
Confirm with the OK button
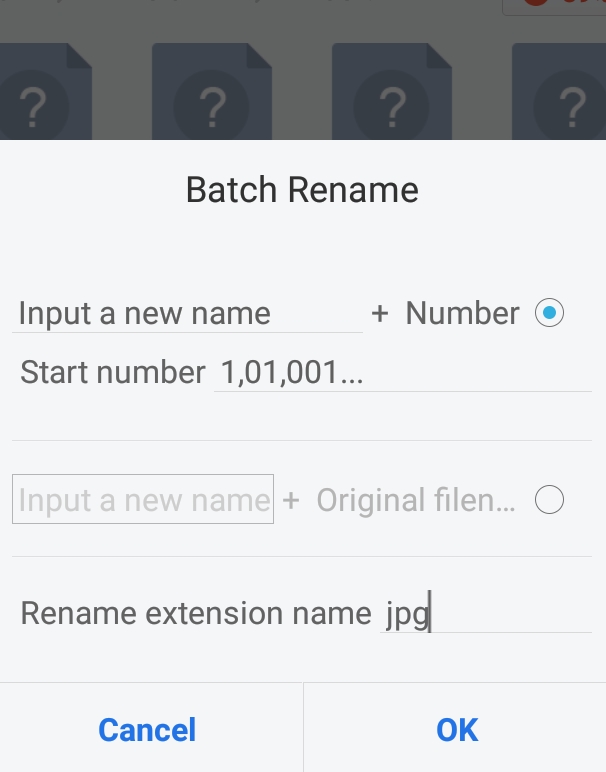tap(456, 729)
